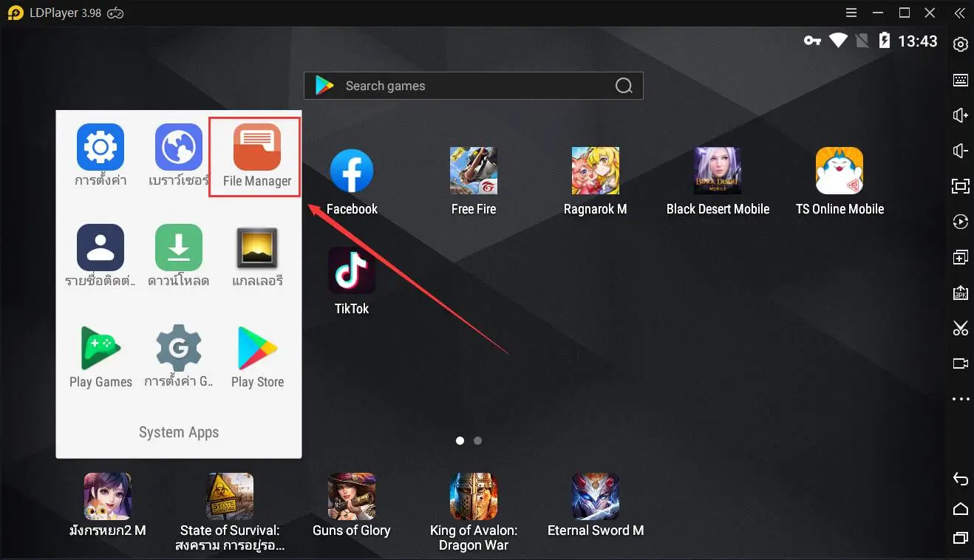The image size is (974, 560).
Task: Open the File Manager app
Action: click(x=256, y=156)
